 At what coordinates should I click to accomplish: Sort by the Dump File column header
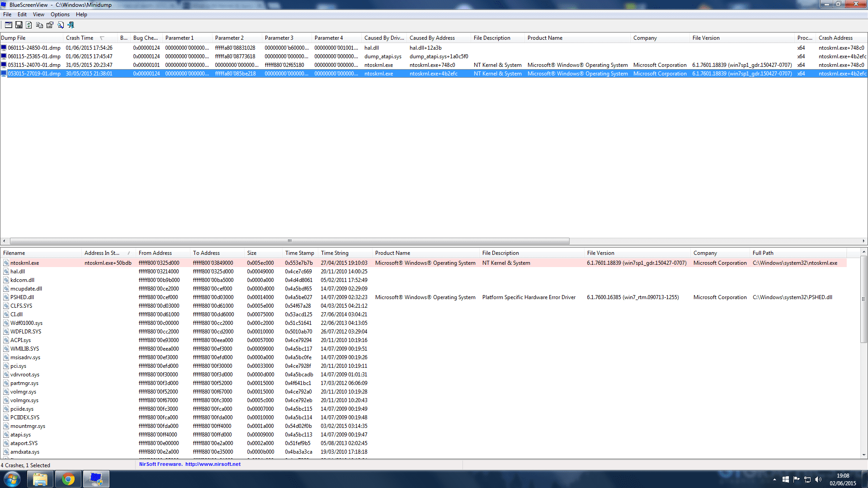32,38
